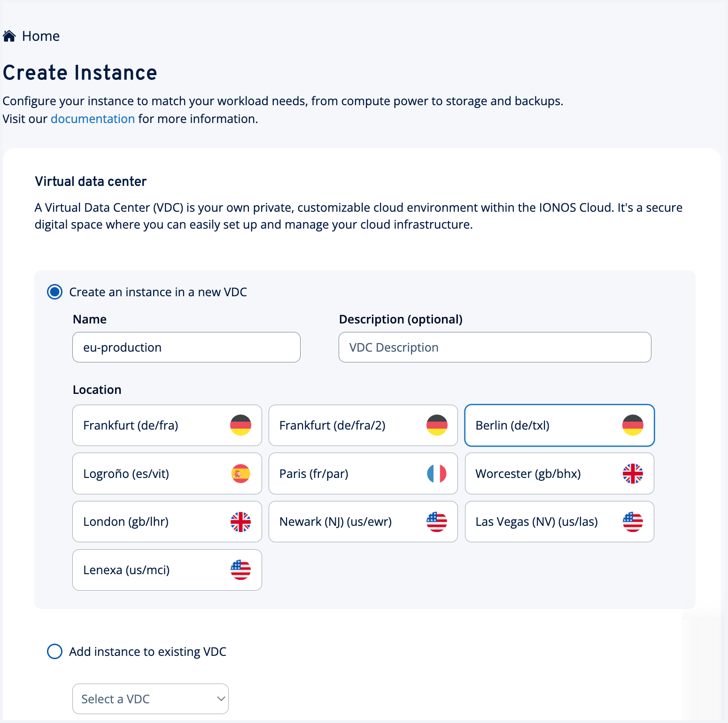Open the documentation link

(x=93, y=119)
